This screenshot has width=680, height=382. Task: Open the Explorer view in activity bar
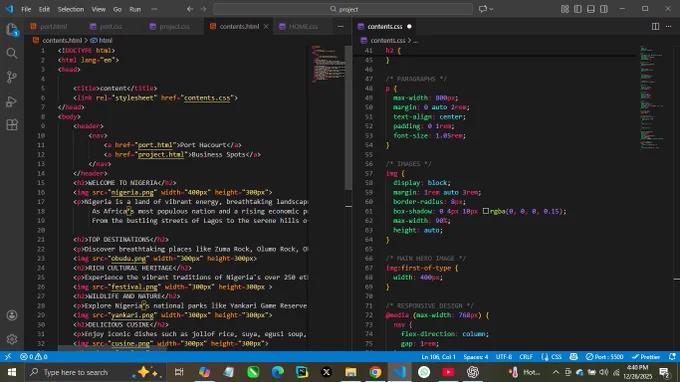click(12, 29)
